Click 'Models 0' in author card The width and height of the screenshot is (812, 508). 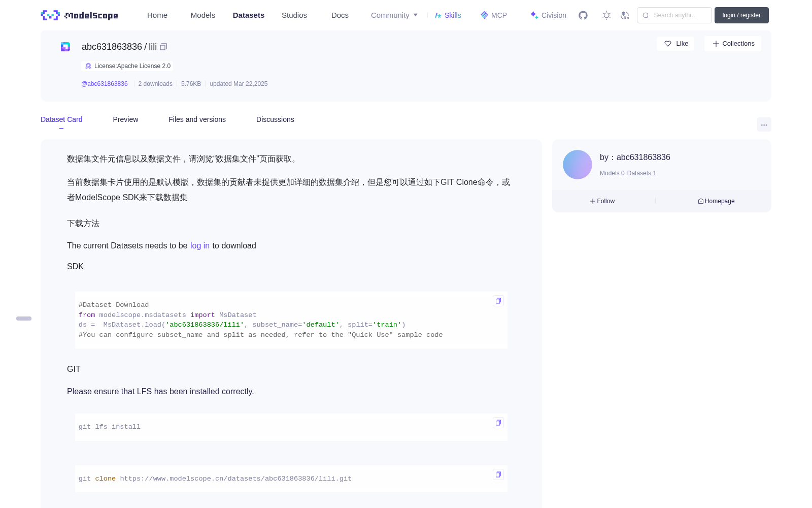pyautogui.click(x=612, y=173)
